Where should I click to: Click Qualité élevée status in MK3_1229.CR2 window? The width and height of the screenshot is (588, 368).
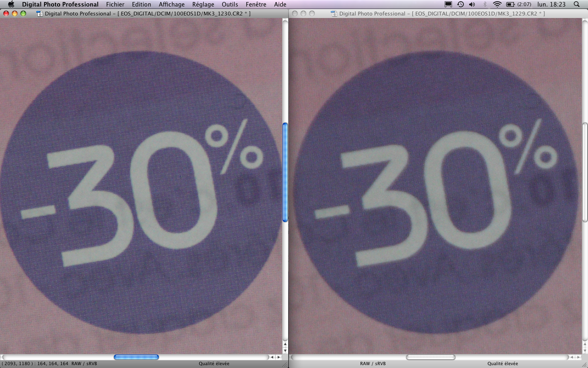[503, 364]
